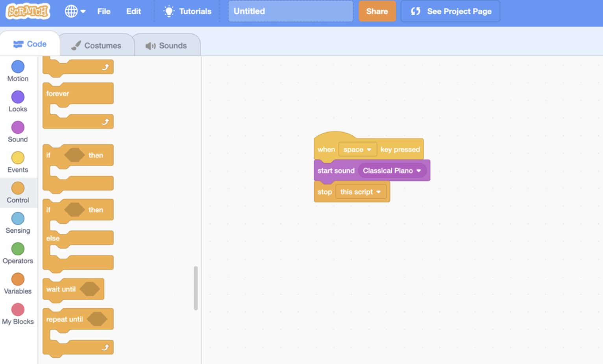Image resolution: width=603 pixels, height=364 pixels.
Task: Click the if then block in palette
Action: coord(78,155)
